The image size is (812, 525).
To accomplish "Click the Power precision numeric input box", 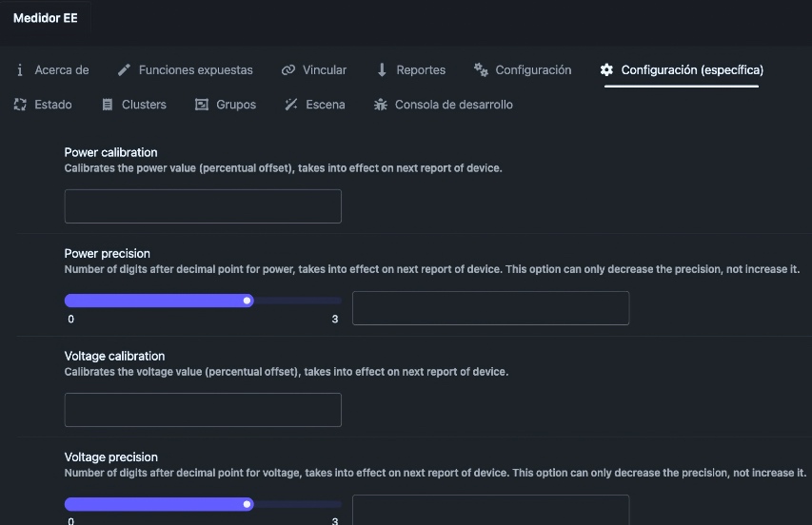I will click(491, 308).
